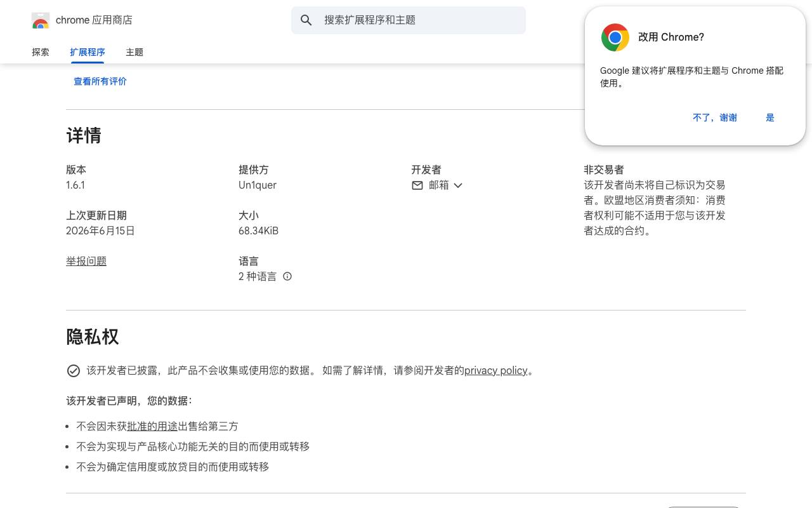Viewport: 812px width, 508px height.
Task: Click the version number 1.6.1
Action: (x=75, y=185)
